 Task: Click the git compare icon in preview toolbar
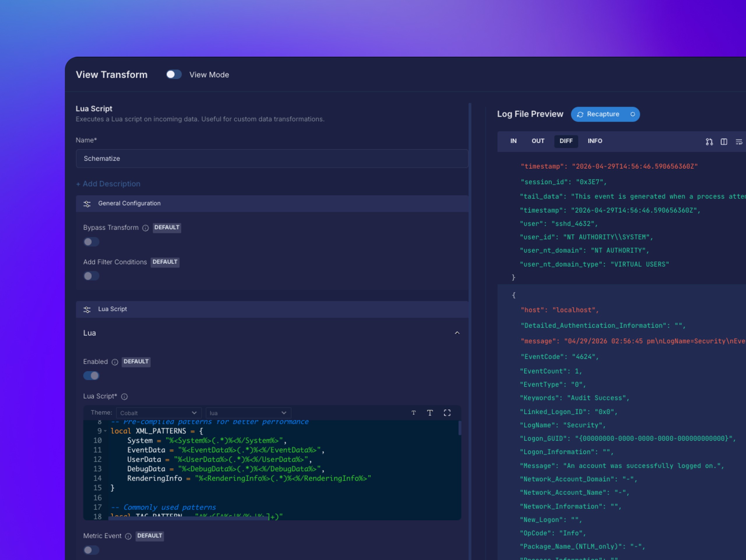tap(709, 142)
